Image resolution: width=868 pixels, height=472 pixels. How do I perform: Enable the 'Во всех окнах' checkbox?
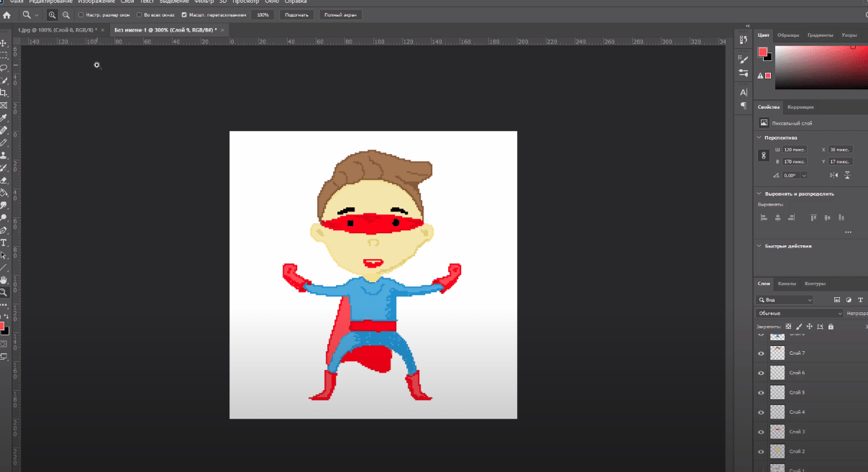[139, 14]
